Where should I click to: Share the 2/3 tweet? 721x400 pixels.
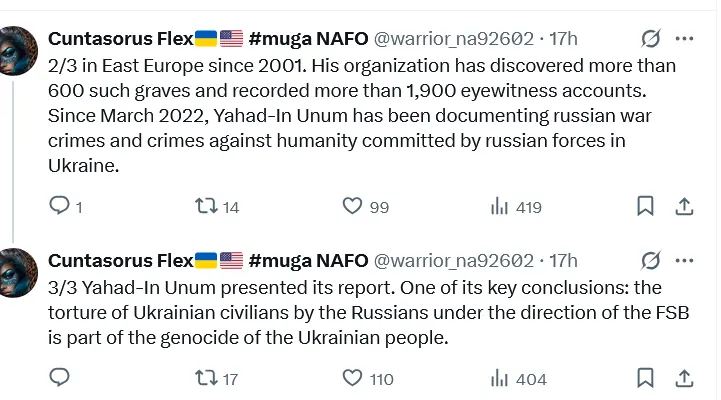coord(685,206)
